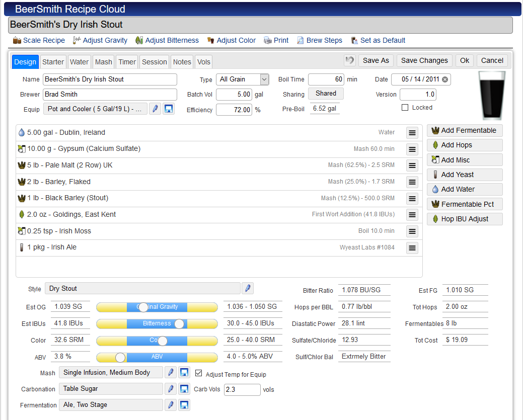This screenshot has width=523, height=420.
Task: Open the Single Infusion, Medium Body mash selector
Action: point(111,372)
